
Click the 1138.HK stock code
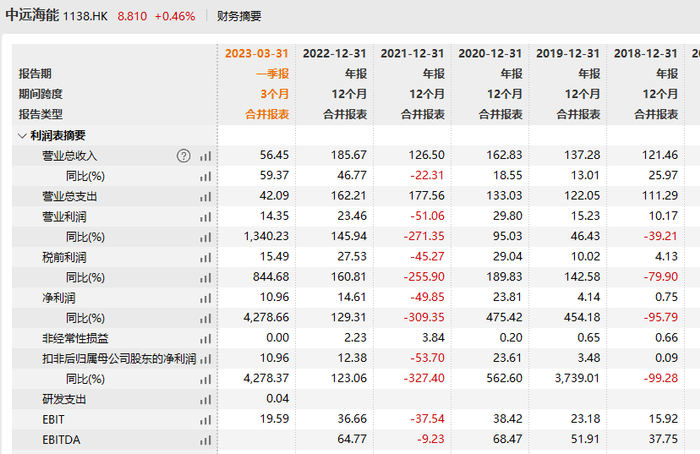coord(85,17)
